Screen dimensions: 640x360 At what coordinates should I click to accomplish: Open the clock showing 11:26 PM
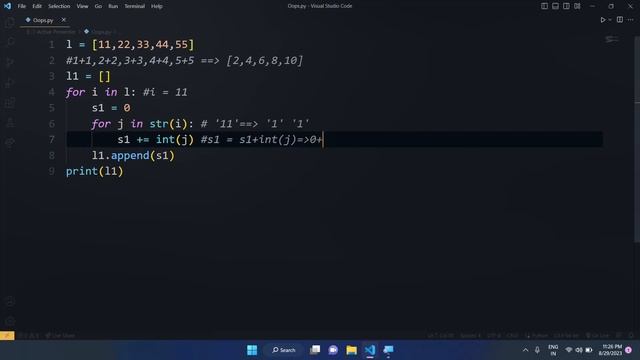pos(611,350)
